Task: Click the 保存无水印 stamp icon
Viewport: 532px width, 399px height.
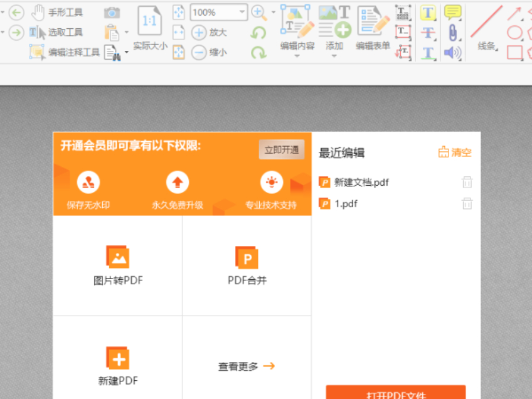Action: [88, 182]
